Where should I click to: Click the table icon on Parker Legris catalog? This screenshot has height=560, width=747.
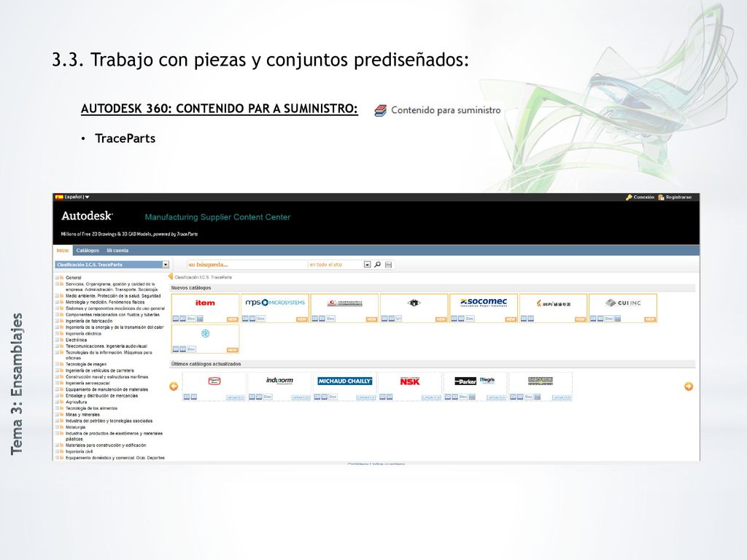click(472, 397)
